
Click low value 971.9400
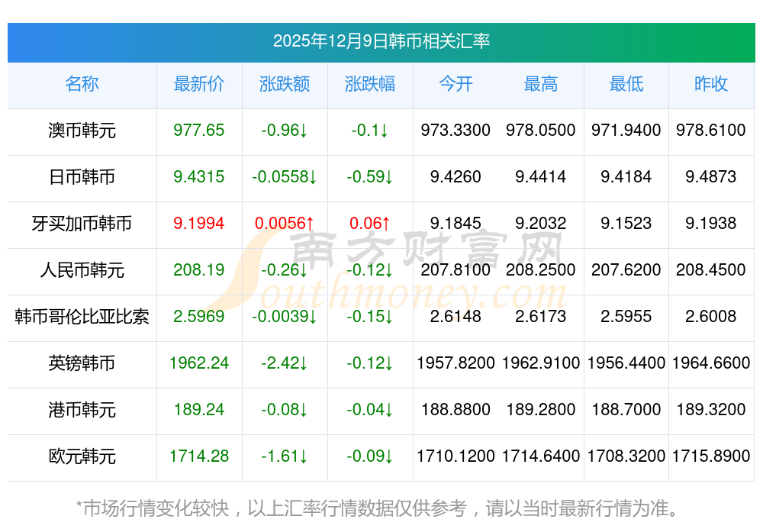(x=626, y=130)
